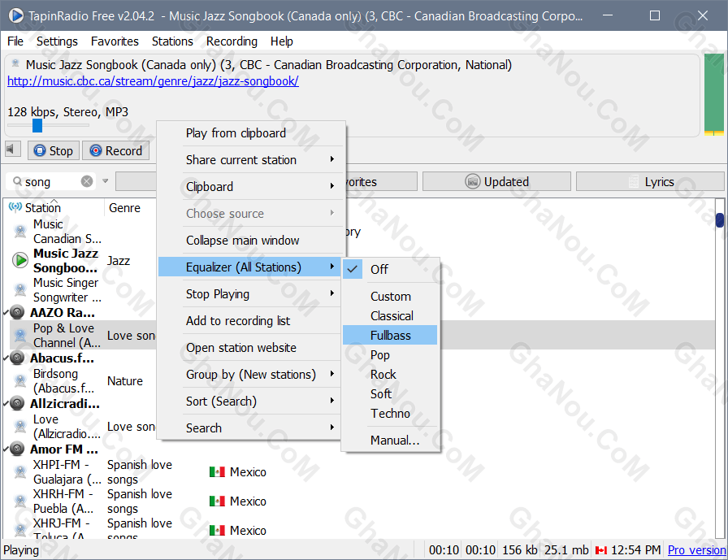
Task: Choose Add to recording list
Action: (251, 321)
